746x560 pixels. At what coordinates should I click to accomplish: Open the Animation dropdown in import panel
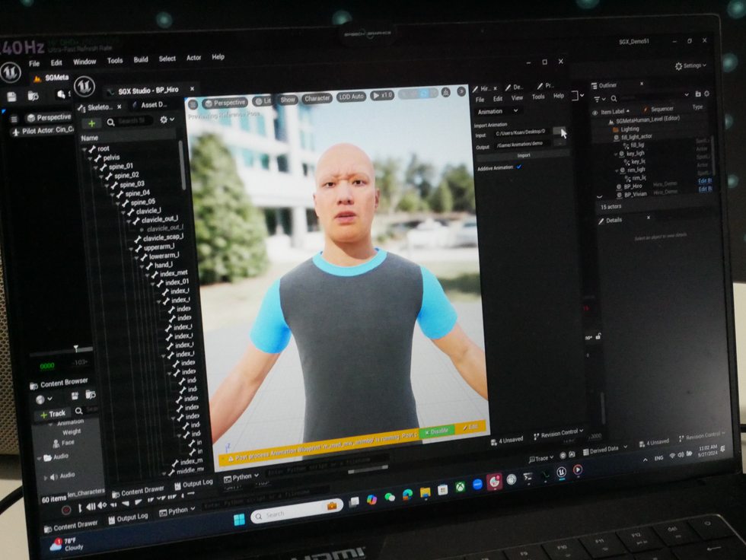(x=498, y=111)
